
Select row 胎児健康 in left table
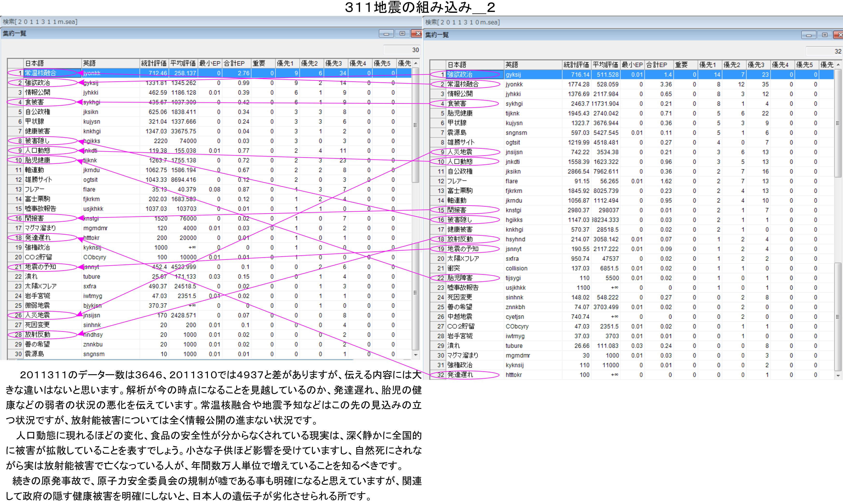pos(37,160)
